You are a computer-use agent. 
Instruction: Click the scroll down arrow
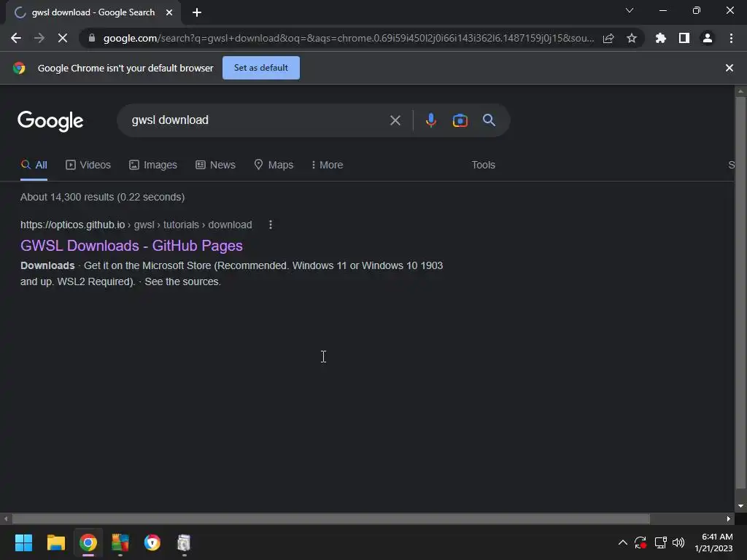[740, 506]
